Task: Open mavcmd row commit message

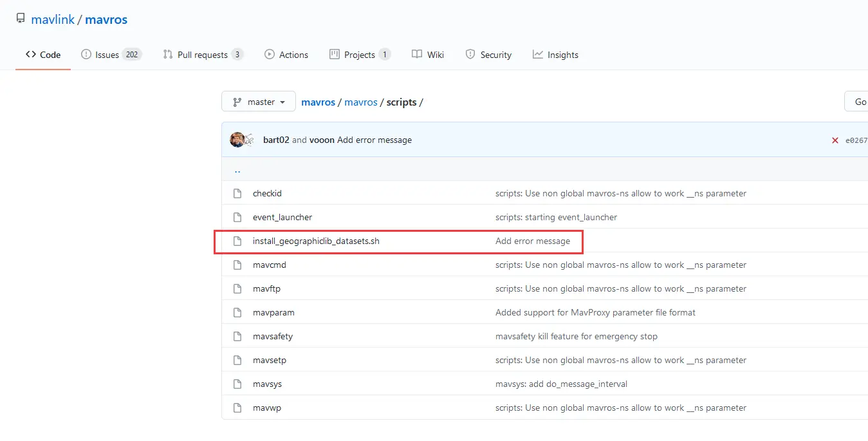Action: pos(621,265)
